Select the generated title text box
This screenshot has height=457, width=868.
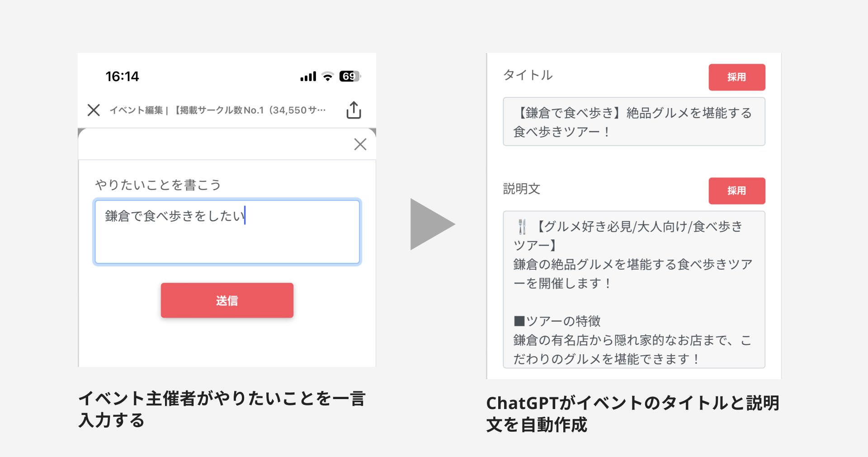pyautogui.click(x=634, y=122)
